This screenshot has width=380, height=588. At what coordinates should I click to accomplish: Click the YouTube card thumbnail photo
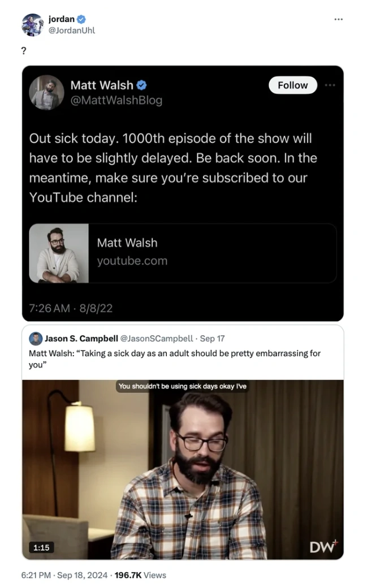point(59,253)
